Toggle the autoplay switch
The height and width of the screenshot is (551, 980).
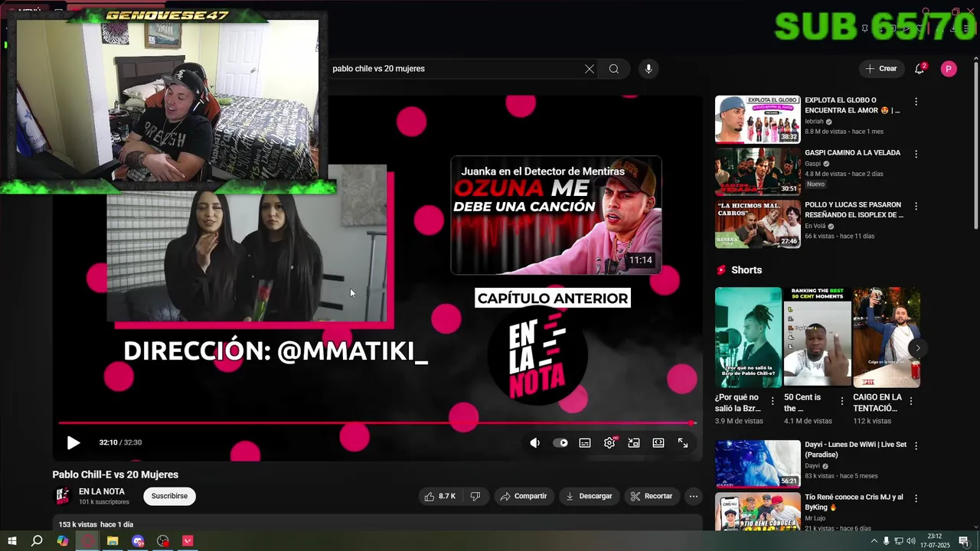point(560,443)
